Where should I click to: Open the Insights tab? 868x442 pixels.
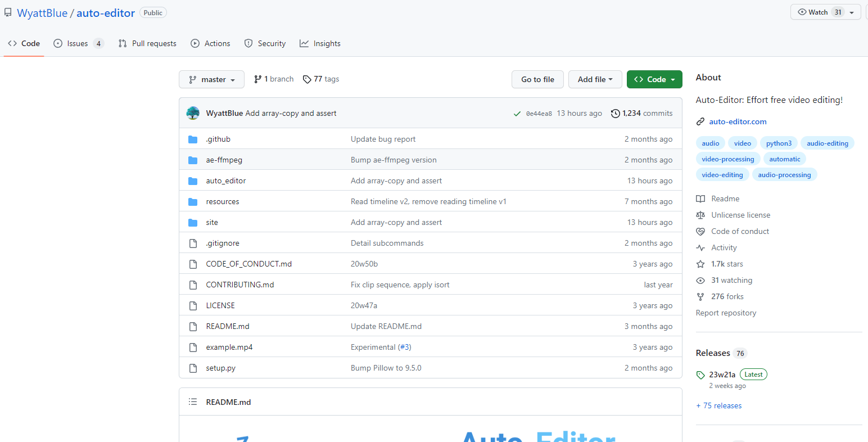click(320, 43)
